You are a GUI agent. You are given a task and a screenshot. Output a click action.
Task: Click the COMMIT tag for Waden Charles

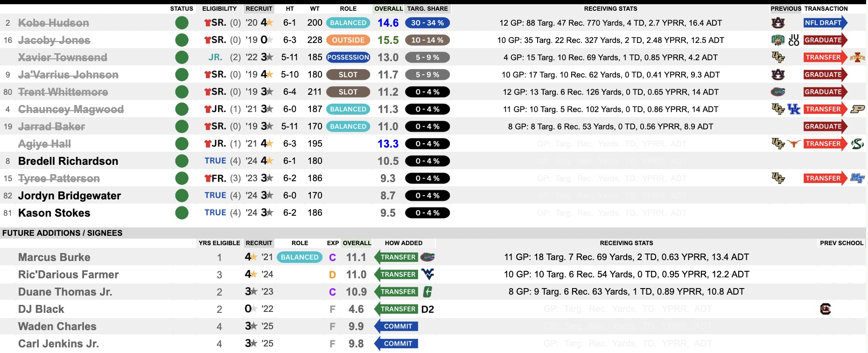click(397, 326)
